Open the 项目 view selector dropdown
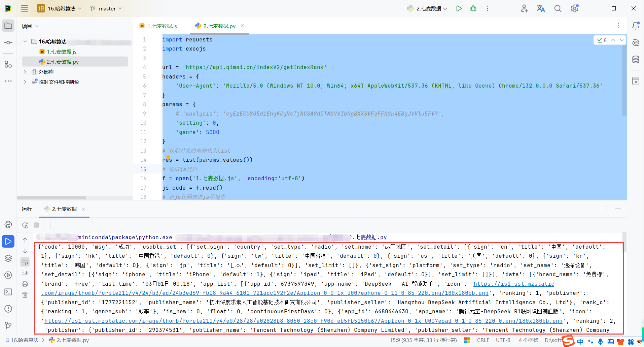 pyautogui.click(x=30, y=26)
